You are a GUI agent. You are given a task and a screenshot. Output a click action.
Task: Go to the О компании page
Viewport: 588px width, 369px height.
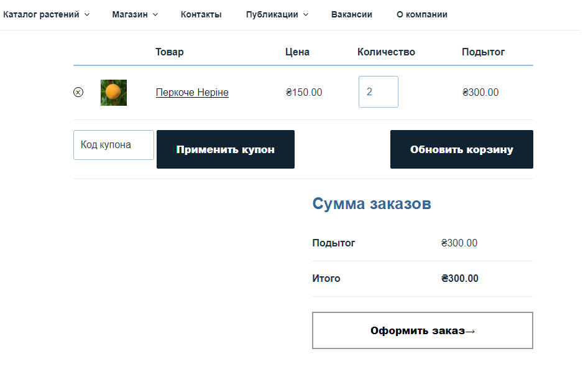422,14
